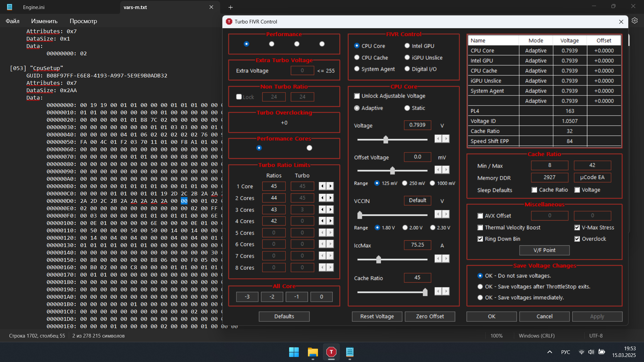Decrease Voltage with left arrow
This screenshot has width=644, height=362.
pyautogui.click(x=438, y=139)
